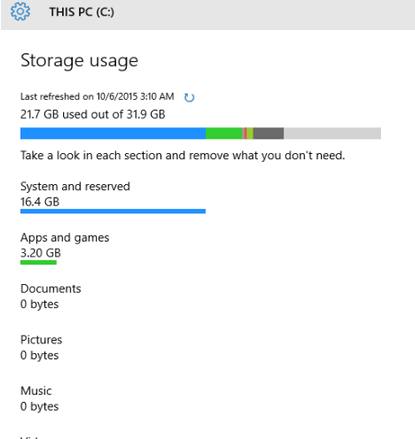Image resolution: width=415 pixels, height=439 pixels.
Task: Click the yellow-green usage bar segment
Action: tap(250, 133)
